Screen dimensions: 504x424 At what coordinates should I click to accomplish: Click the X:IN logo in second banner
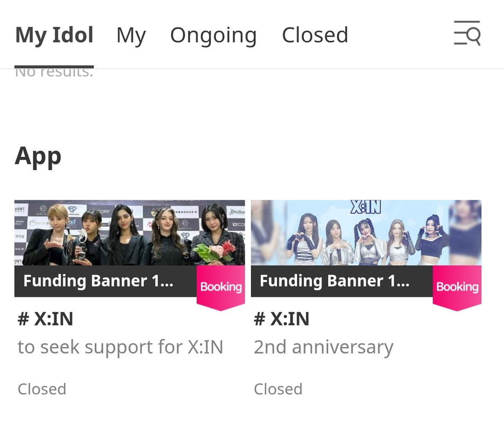click(366, 207)
